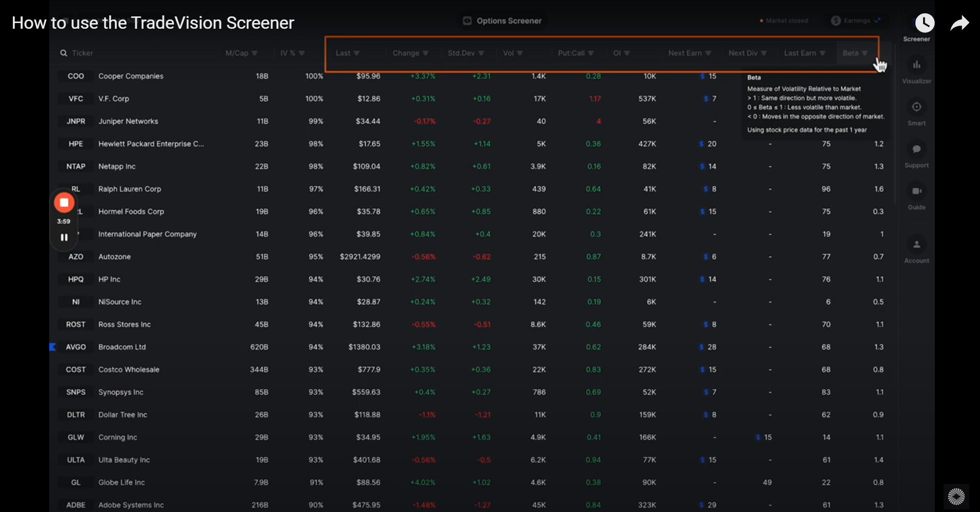Click the Market closed status indicator
This screenshot has height=512, width=980.
784,21
